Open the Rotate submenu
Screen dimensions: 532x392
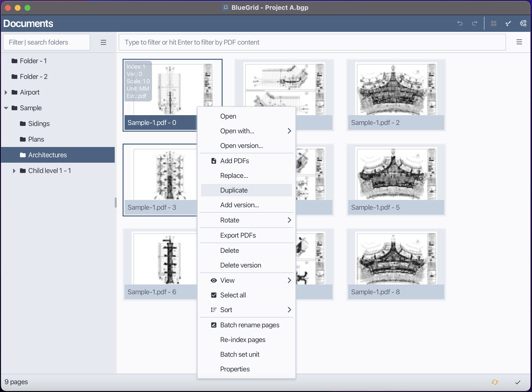[x=230, y=220]
